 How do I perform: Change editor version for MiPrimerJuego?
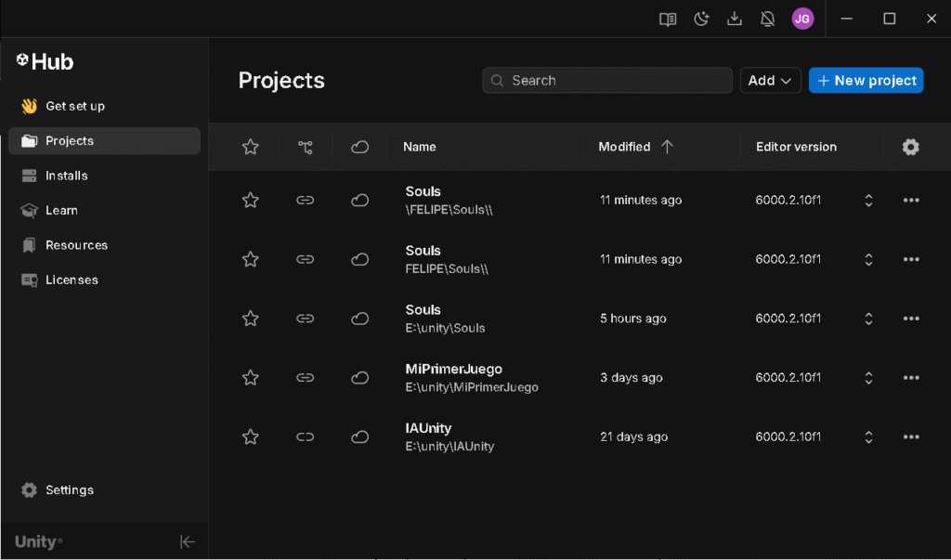[868, 378]
